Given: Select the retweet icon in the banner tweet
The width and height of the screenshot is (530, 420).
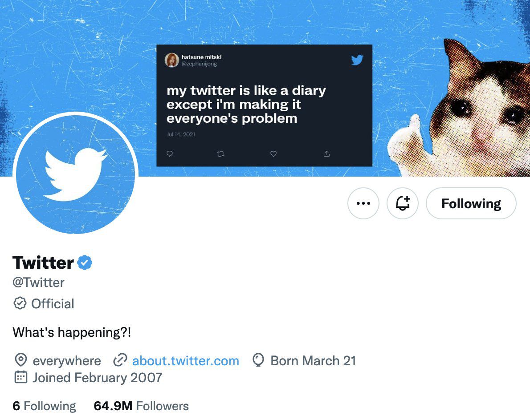Looking at the screenshot, I should coord(220,153).
